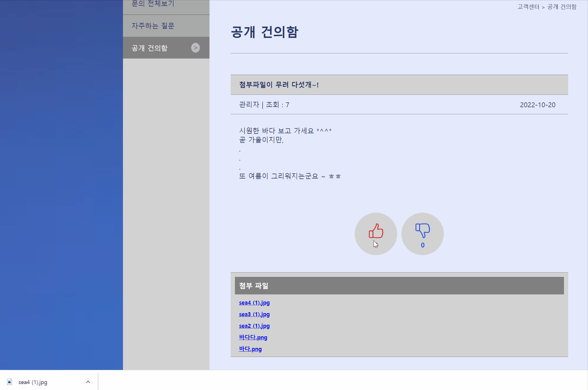Screen dimensions: 588x390
Task: Open the 바다다.png attachment
Action: pyautogui.click(x=253, y=337)
